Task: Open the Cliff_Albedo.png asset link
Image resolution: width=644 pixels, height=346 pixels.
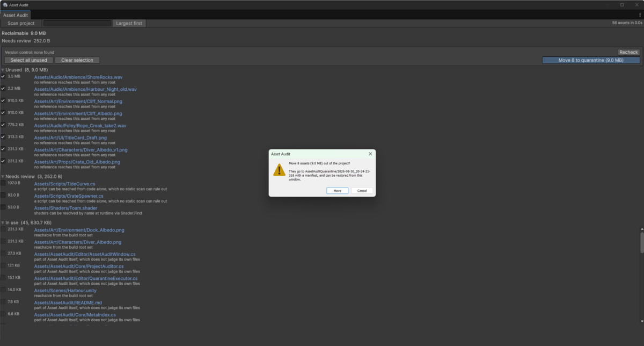Action: coord(78,113)
